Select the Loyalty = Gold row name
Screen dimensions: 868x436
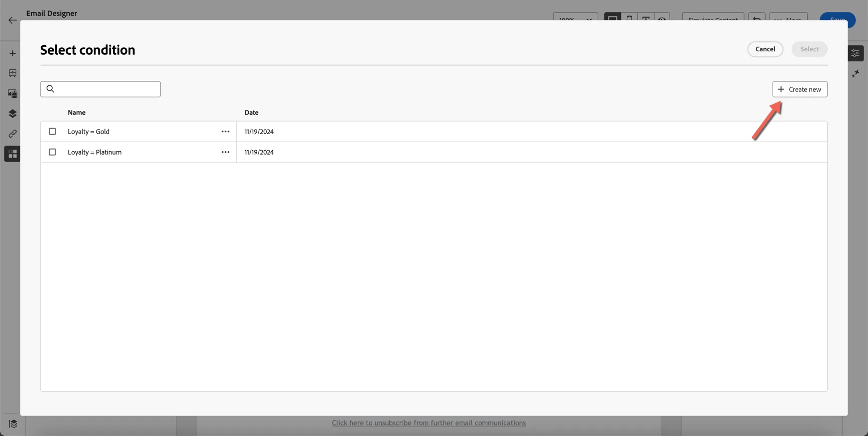(89, 132)
